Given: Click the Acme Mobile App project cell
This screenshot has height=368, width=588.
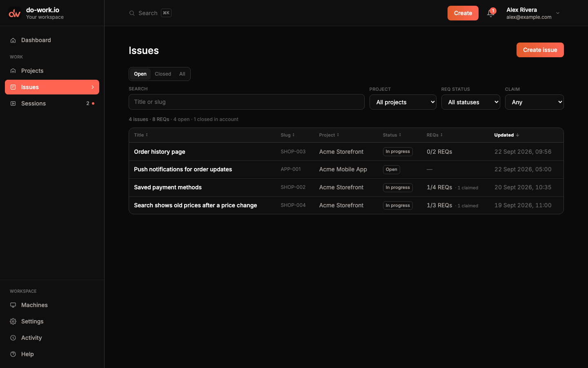Looking at the screenshot, I should click(343, 169).
